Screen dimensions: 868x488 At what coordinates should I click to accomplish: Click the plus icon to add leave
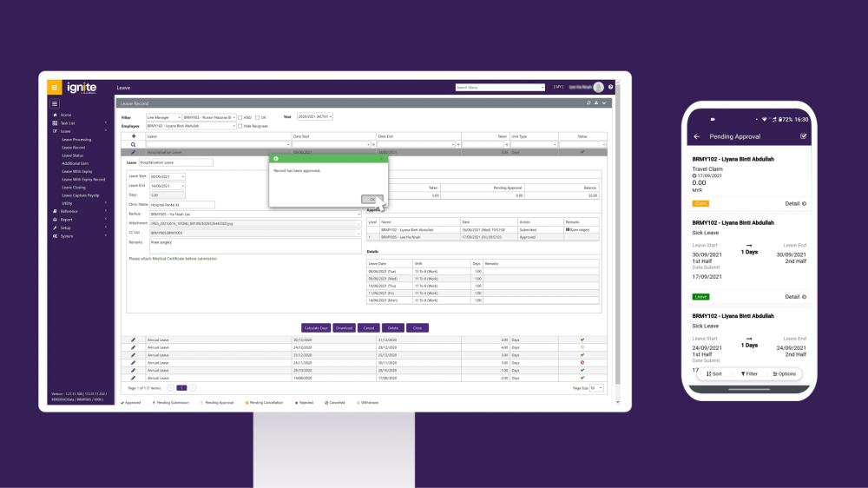click(x=133, y=136)
